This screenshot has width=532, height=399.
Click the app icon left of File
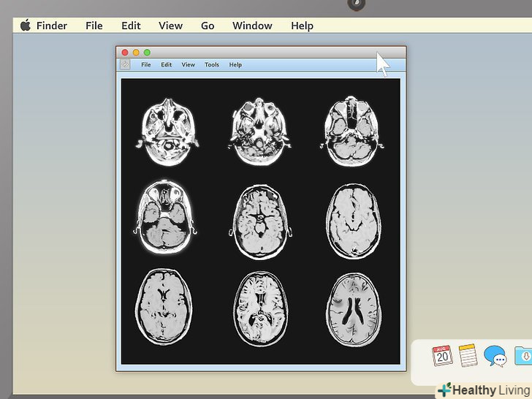(125, 64)
